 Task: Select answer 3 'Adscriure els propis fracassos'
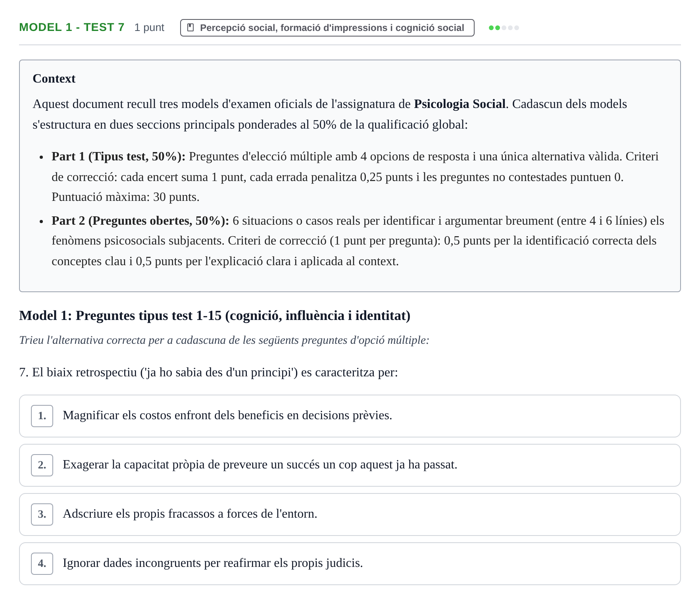[350, 514]
